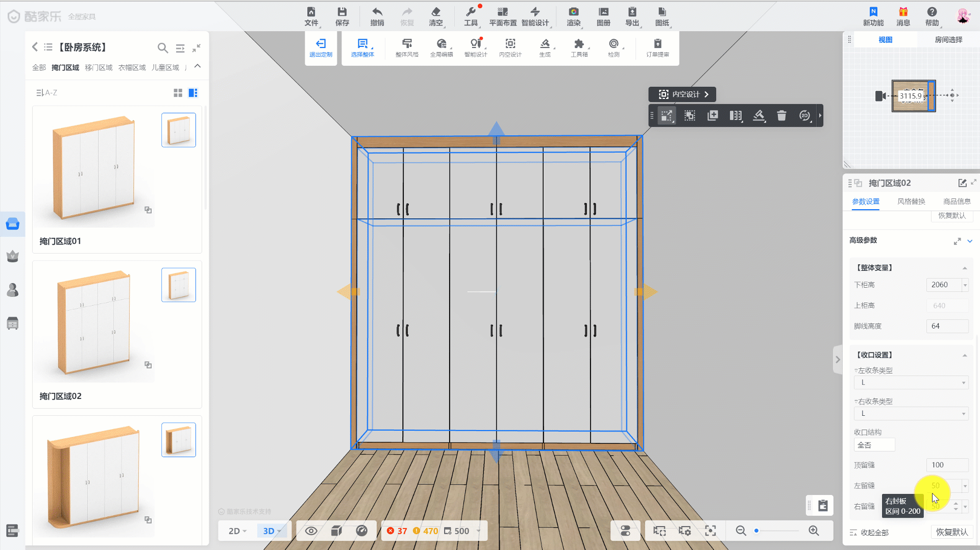Image resolution: width=980 pixels, height=550 pixels.
Task: Click the search magnifier in the catalog panel
Action: point(162,48)
